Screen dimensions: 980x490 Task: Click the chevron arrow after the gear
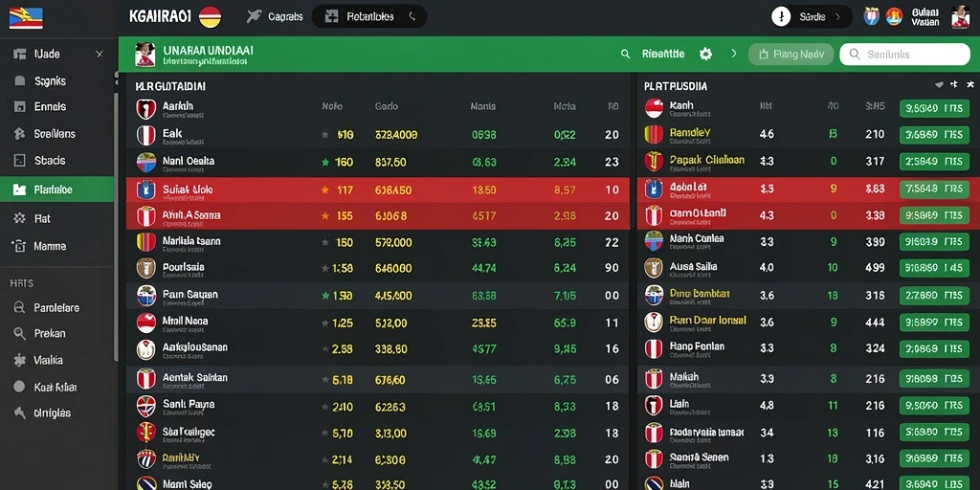pyautogui.click(x=734, y=55)
